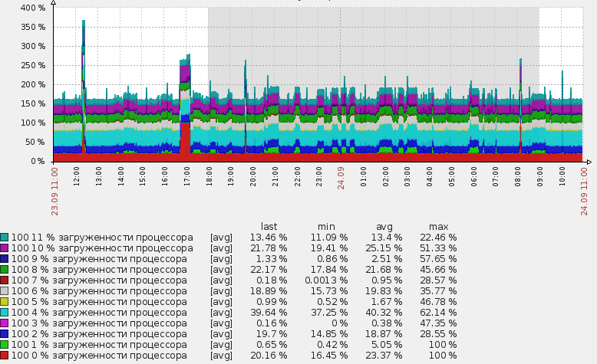The width and height of the screenshot is (597, 364).
Task: Click the red swatch for 100 0 %
Action: tap(4, 356)
